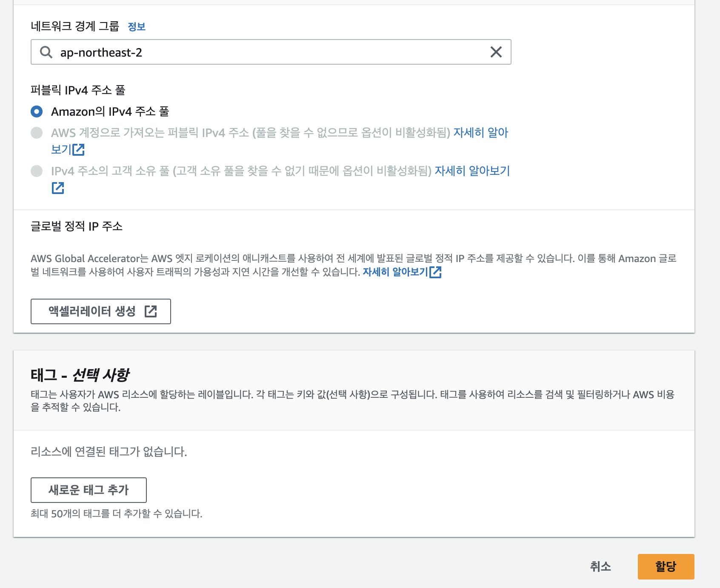Click the 네트워크 경계 그룹 label
This screenshot has width=720, height=588.
(x=75, y=26)
